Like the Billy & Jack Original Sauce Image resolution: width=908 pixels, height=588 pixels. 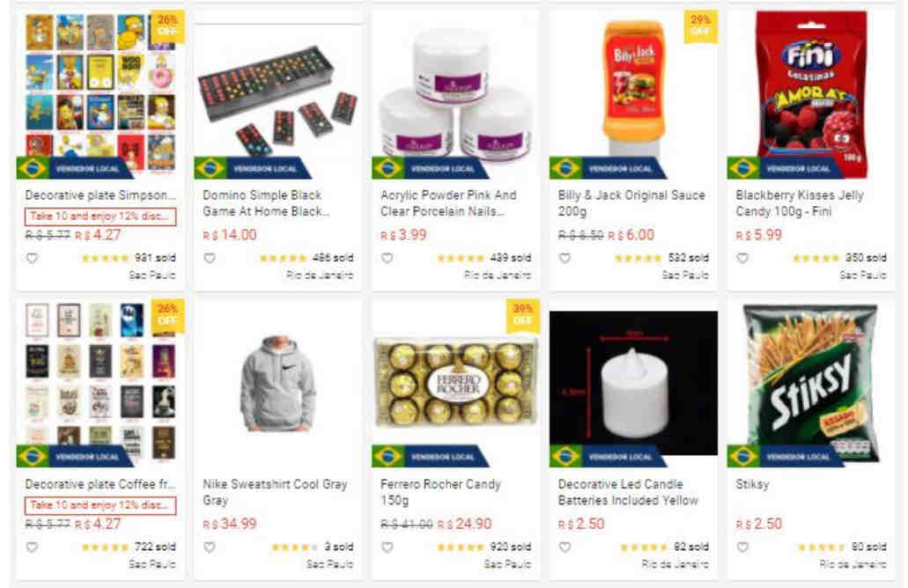click(565, 258)
